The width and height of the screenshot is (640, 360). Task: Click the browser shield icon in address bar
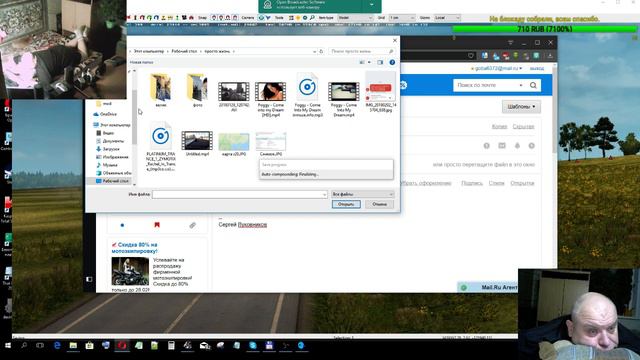pos(471,56)
